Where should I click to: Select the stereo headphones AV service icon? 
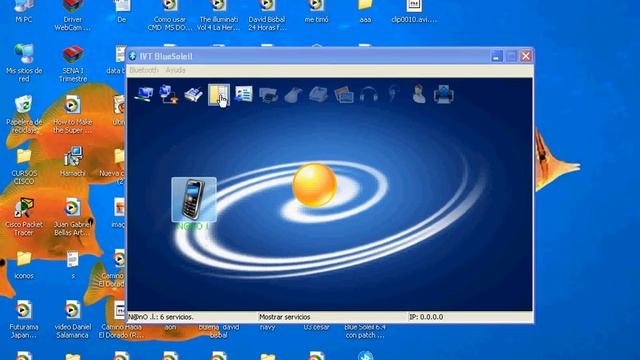[369, 95]
